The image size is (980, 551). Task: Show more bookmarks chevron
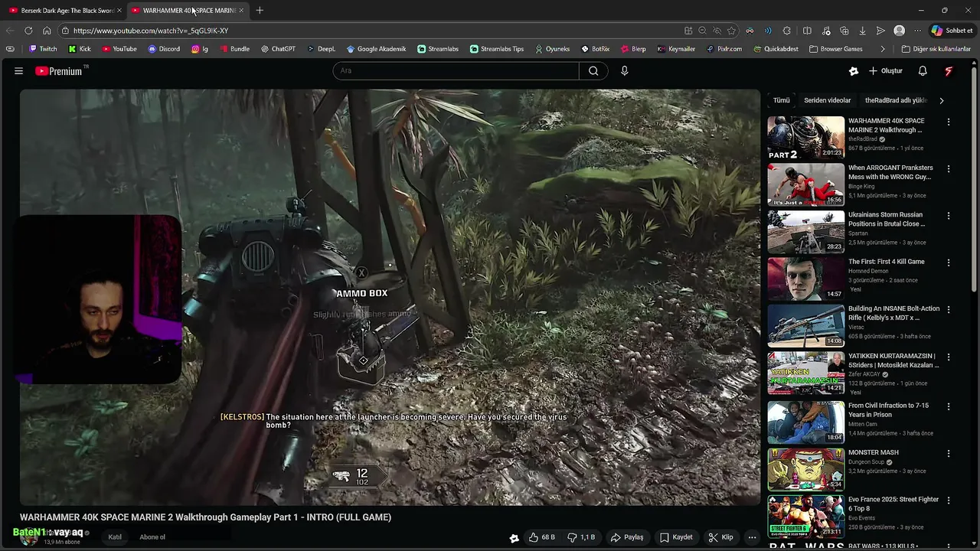pos(883,49)
